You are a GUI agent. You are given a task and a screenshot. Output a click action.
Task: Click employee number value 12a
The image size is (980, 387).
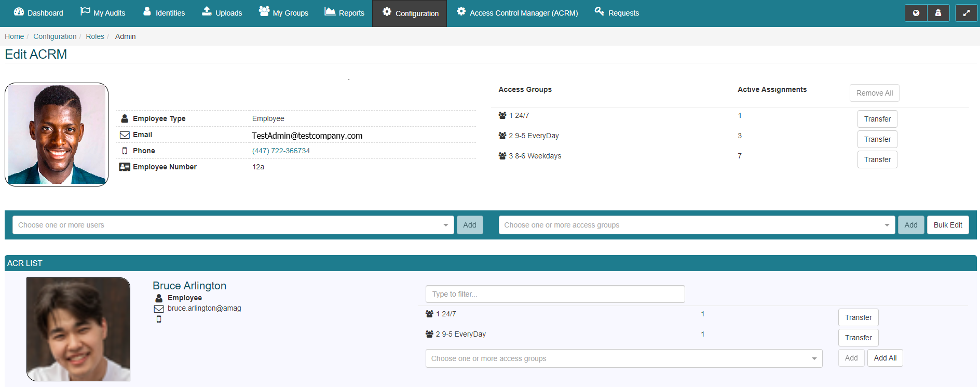click(258, 167)
